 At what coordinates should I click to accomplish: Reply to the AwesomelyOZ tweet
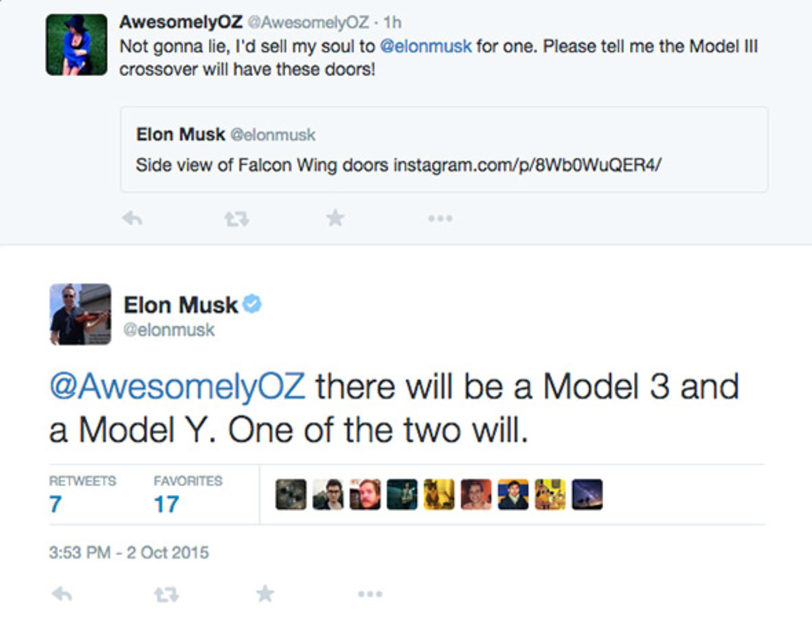pyautogui.click(x=131, y=218)
